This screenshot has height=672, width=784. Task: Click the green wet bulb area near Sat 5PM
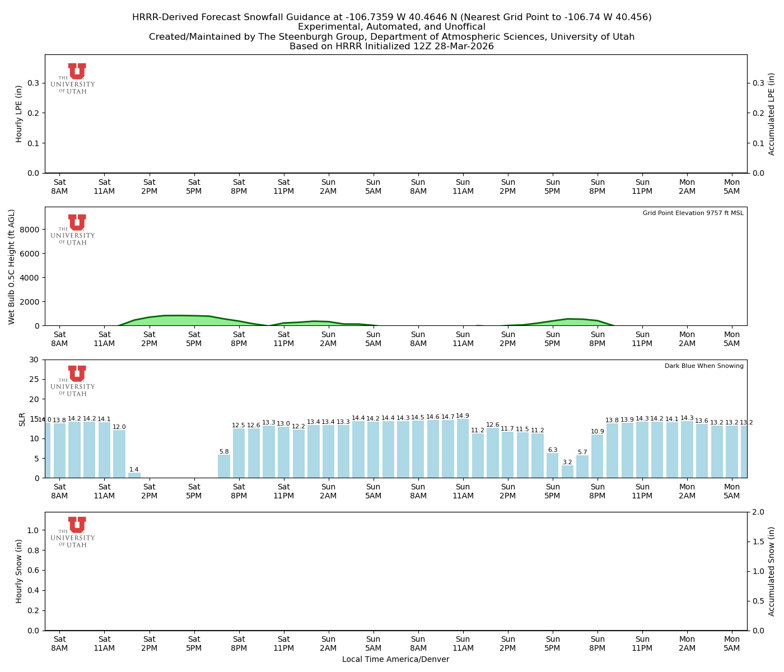tap(194, 320)
